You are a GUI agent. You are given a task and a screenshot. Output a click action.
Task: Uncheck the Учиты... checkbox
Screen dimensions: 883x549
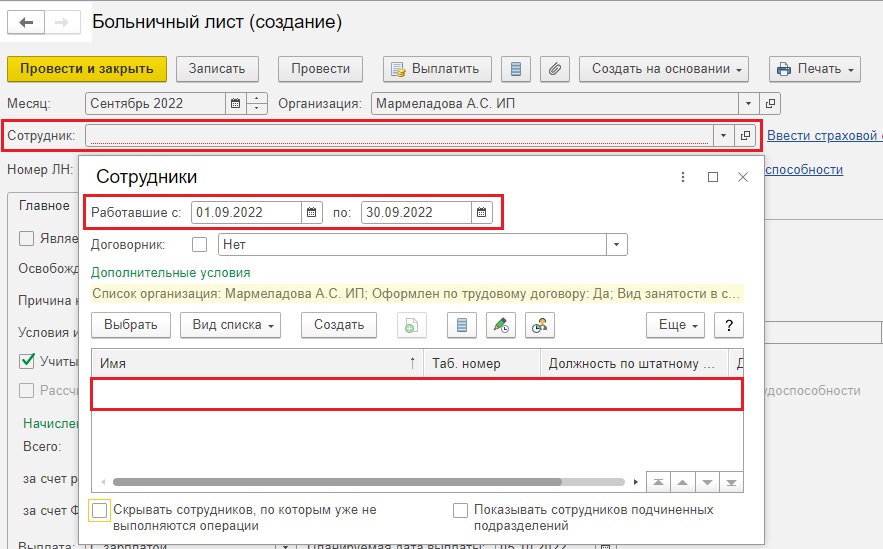(26, 361)
